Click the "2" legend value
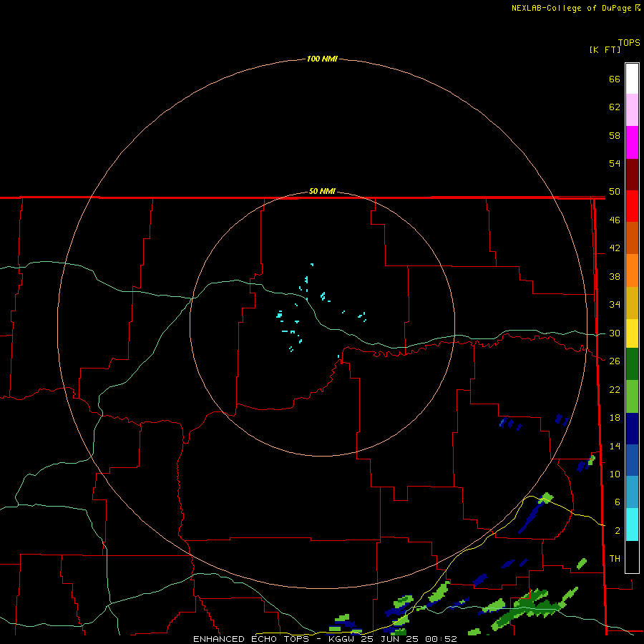This screenshot has height=644, width=644. point(618,531)
